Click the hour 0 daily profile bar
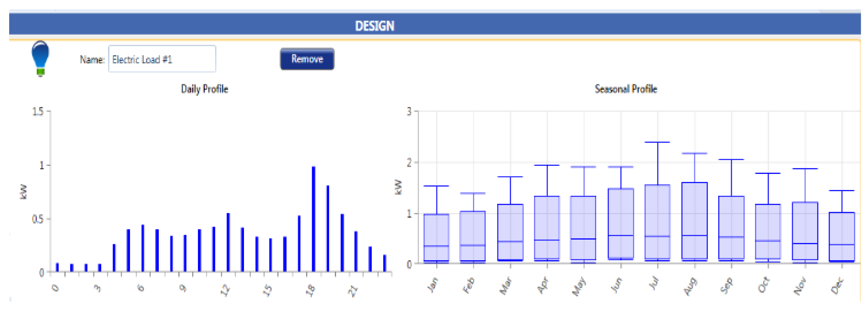The height and width of the screenshot is (311, 868). [57, 267]
